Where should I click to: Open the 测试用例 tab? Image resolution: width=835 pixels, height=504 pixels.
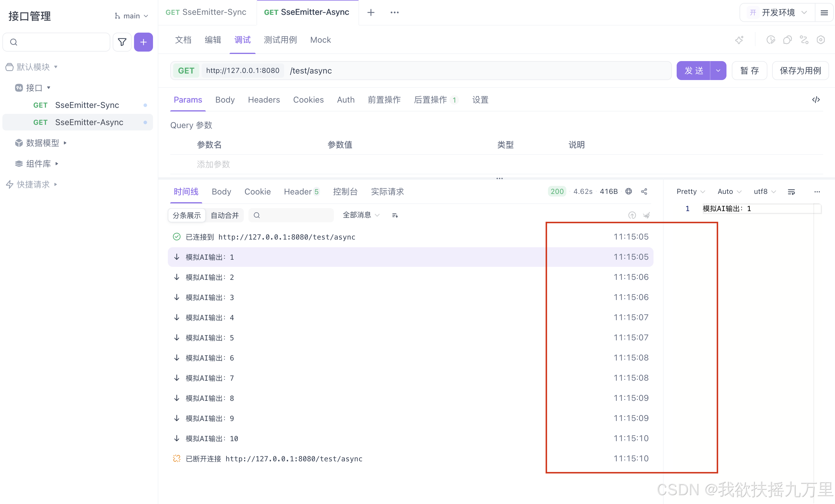click(280, 40)
